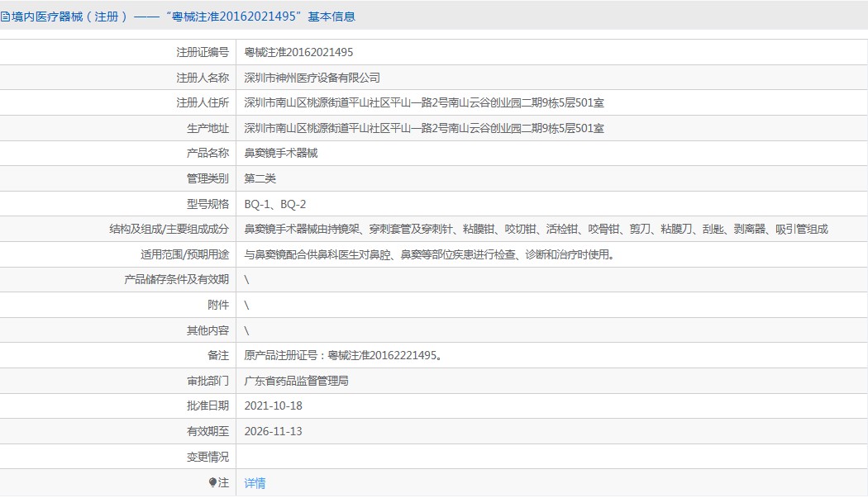Click the 产品储存条件及有效期 row label

click(175, 280)
